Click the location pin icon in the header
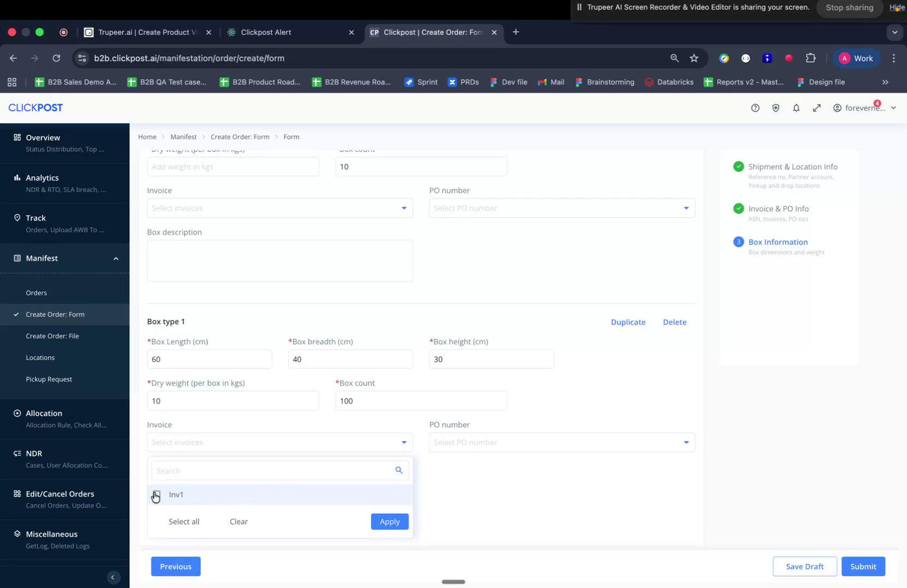Screen dimensions: 907x588 pyautogui.click(x=775, y=107)
